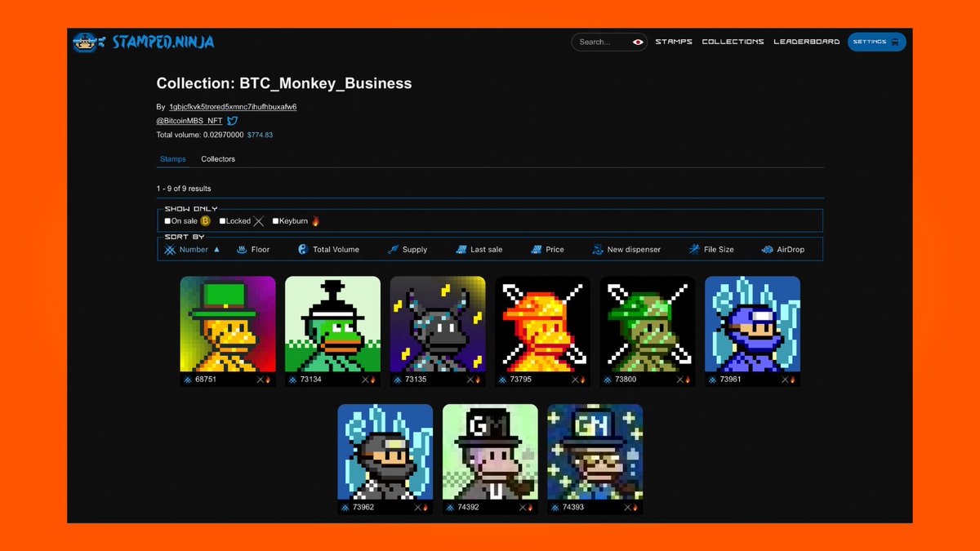This screenshot has width=980, height=551.
Task: Open blue ninja thumbnail 73961
Action: (752, 324)
